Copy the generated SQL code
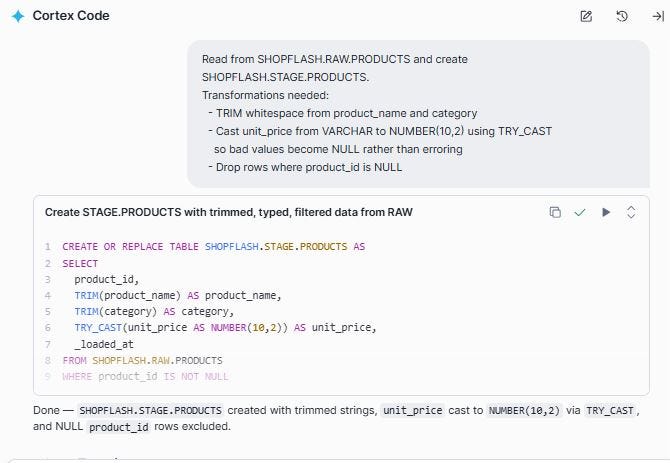 click(x=555, y=212)
